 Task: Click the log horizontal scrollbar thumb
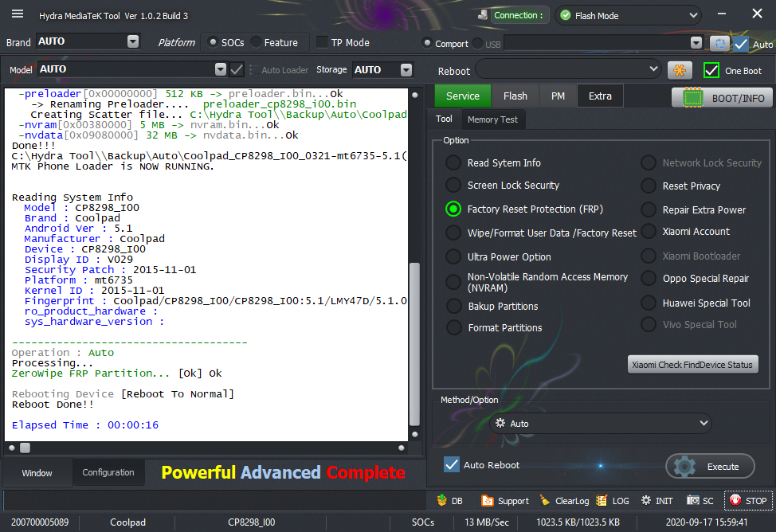tap(25, 448)
